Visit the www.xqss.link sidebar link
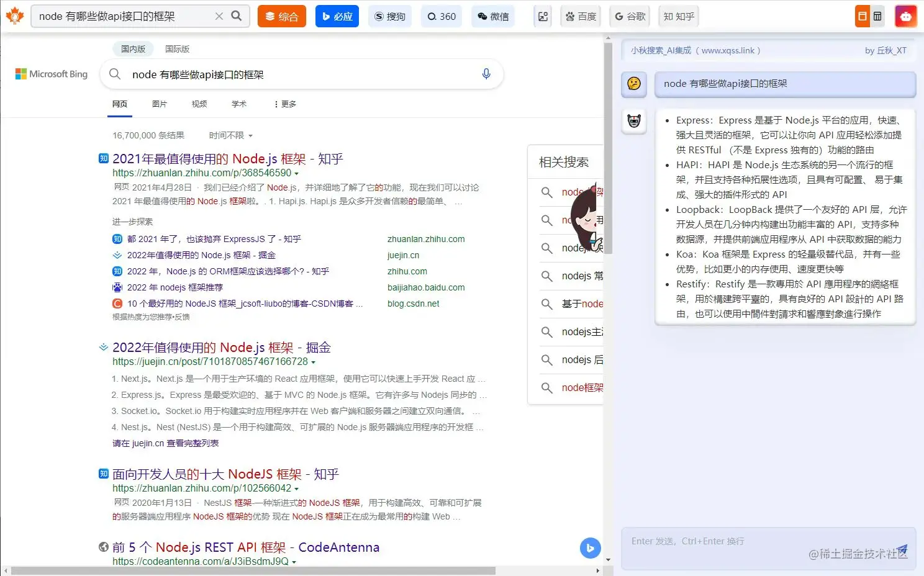Image resolution: width=924 pixels, height=576 pixels. pos(730,50)
